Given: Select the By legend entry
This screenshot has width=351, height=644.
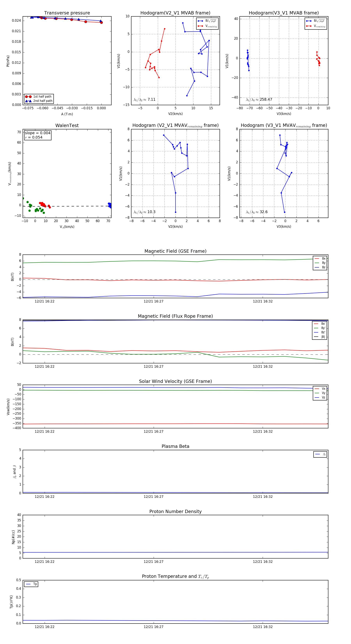Looking at the screenshot, I should click(320, 263).
